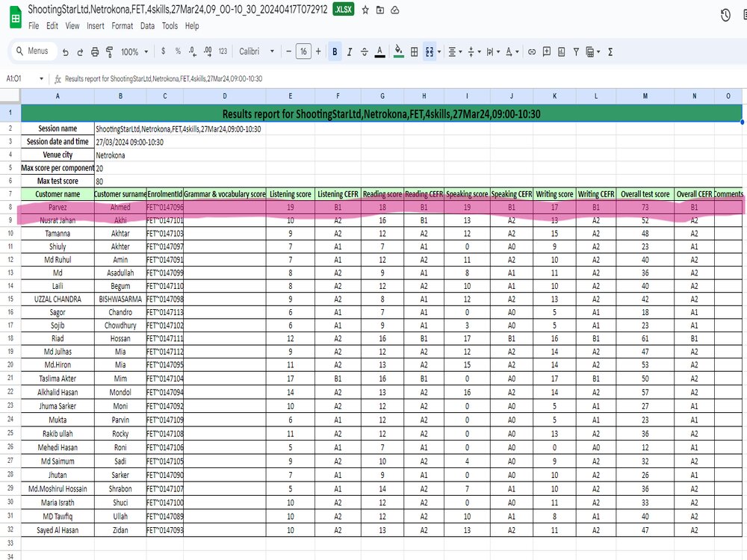Open the borders tool

pos(414,52)
